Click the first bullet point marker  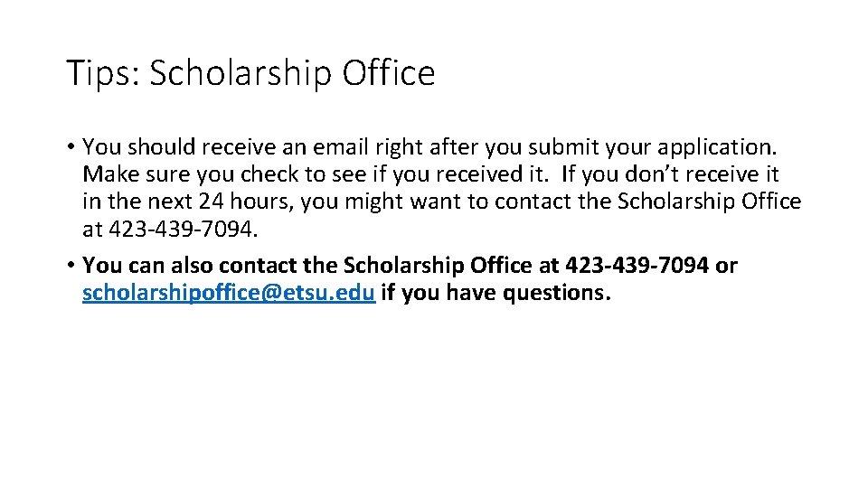pyautogui.click(x=70, y=146)
